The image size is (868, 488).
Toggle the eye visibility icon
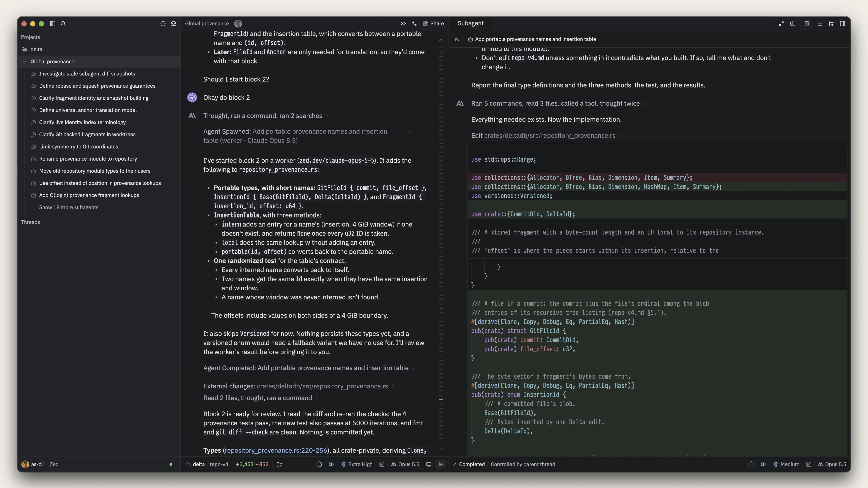coord(403,24)
